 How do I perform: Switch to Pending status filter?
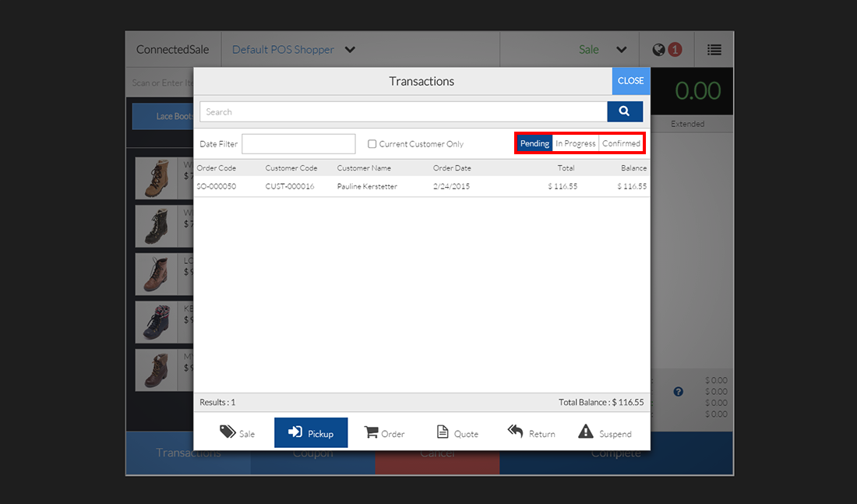[535, 143]
